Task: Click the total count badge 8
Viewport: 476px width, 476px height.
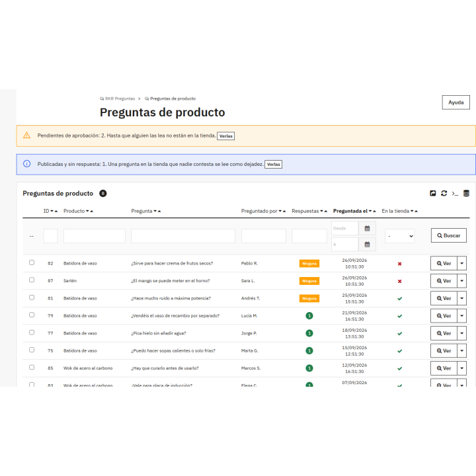Action: (x=103, y=193)
